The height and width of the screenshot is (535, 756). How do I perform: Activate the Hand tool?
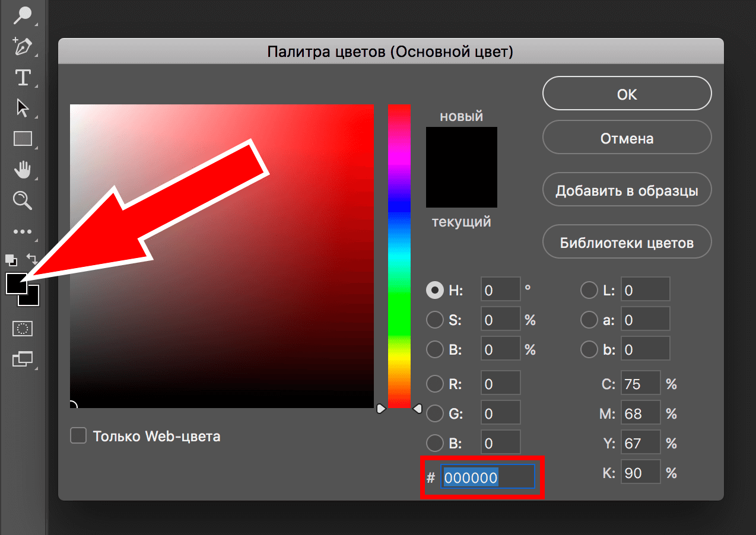(23, 170)
